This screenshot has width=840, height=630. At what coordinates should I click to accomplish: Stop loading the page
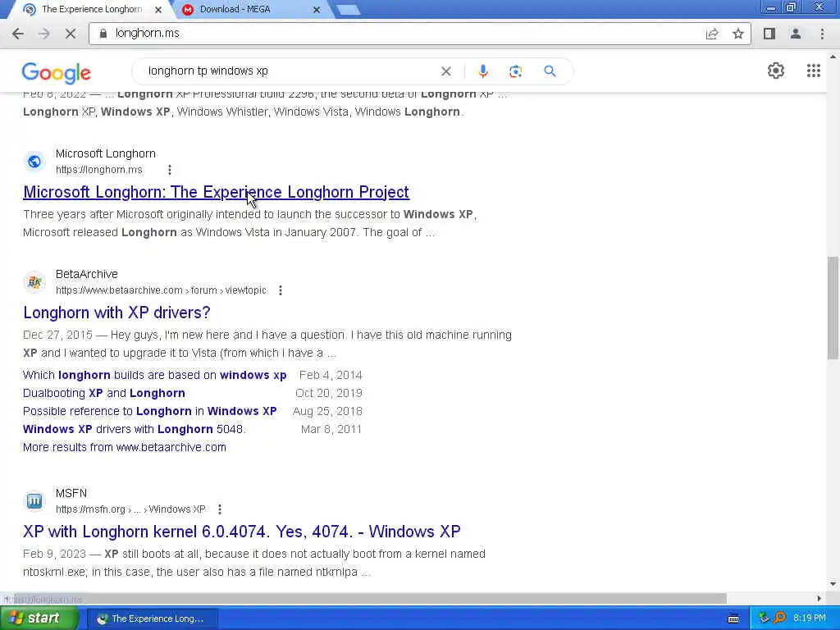point(71,33)
